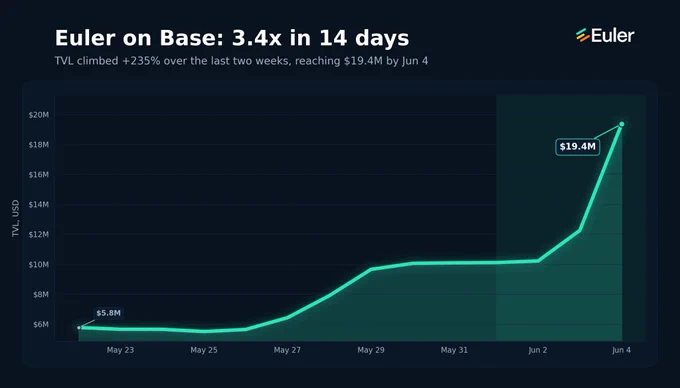The width and height of the screenshot is (680, 388).
Task: Click the $20M y-axis label
Action: [39, 115]
